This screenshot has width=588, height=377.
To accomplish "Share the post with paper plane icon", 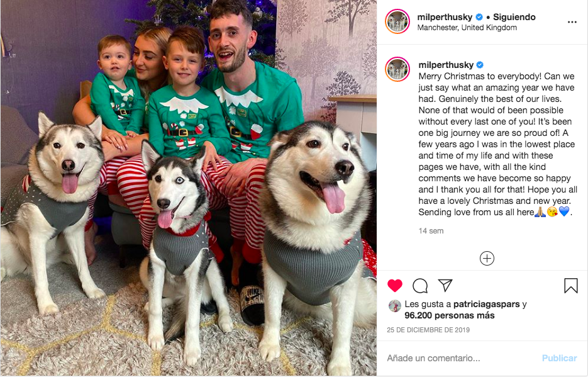I will pyautogui.click(x=445, y=286).
